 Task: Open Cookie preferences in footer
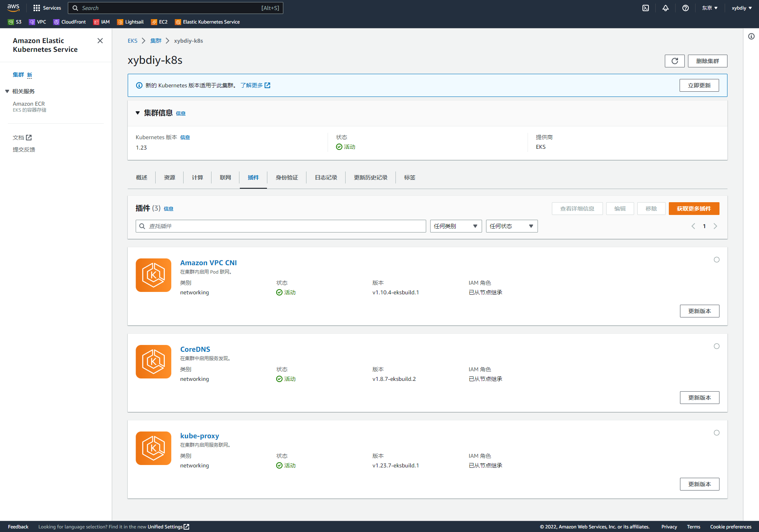731,527
